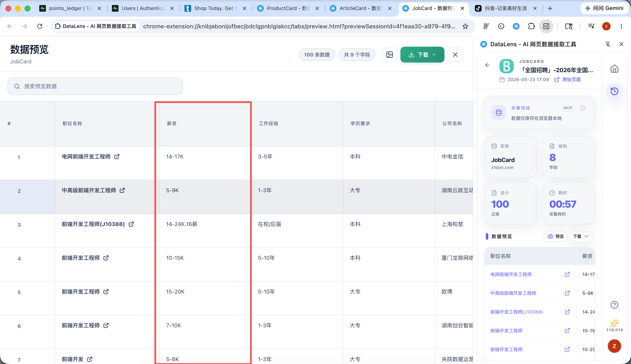Go back with side panel arrow
The height and width of the screenshot is (364, 631).
(x=487, y=65)
